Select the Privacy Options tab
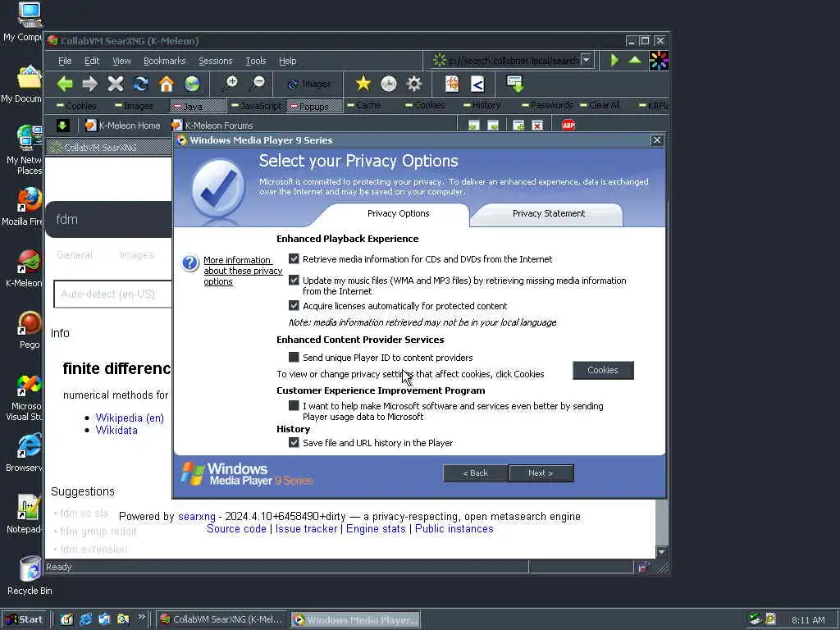 point(398,213)
